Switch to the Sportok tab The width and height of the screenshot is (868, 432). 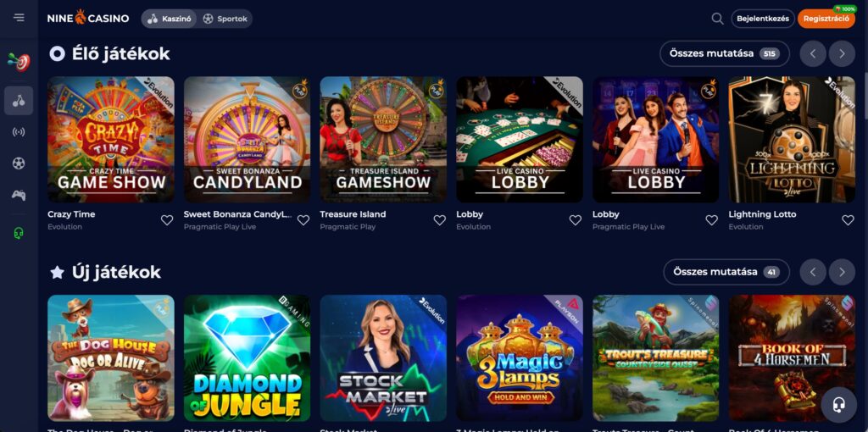pos(225,19)
